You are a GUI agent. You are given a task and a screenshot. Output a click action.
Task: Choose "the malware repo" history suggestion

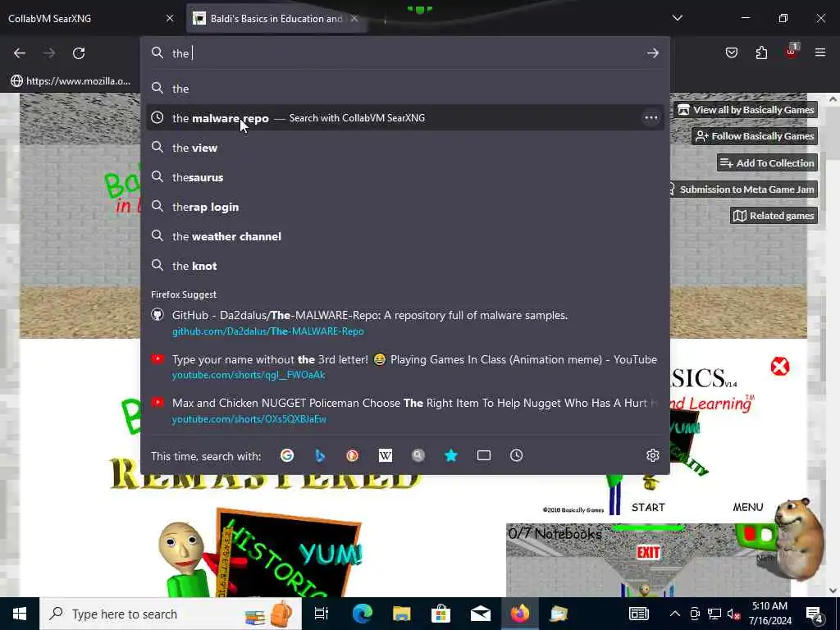click(x=405, y=118)
